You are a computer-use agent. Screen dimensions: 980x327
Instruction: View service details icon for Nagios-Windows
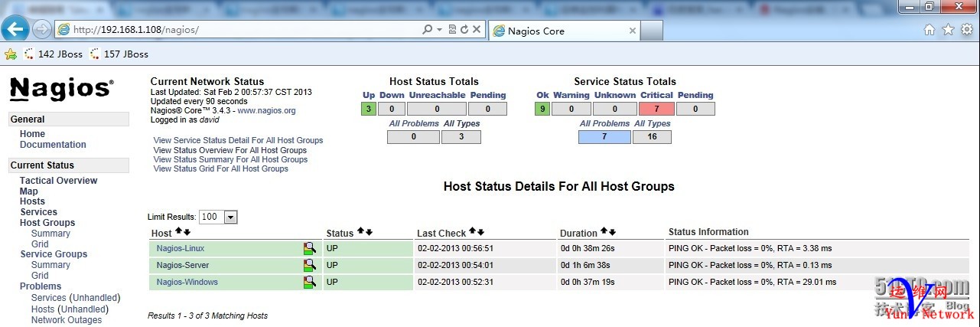pyautogui.click(x=309, y=282)
